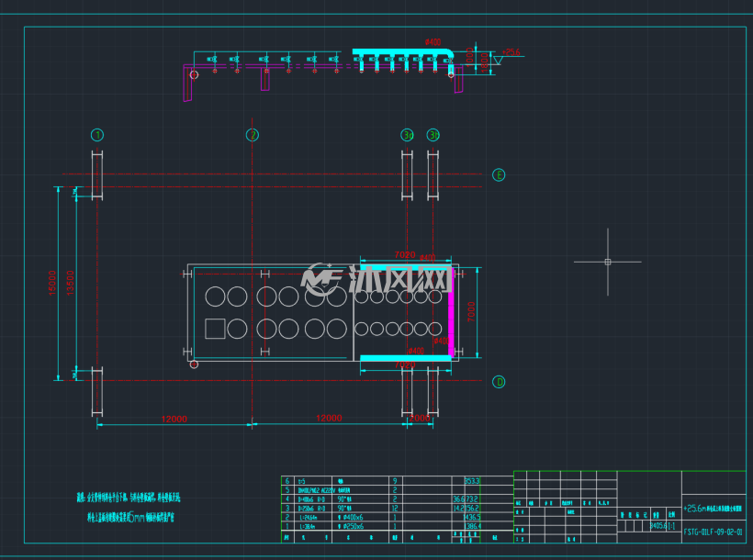Image resolution: width=753 pixels, height=560 pixels.
Task: Click the grid axis bubble 3b
Action: (433, 135)
